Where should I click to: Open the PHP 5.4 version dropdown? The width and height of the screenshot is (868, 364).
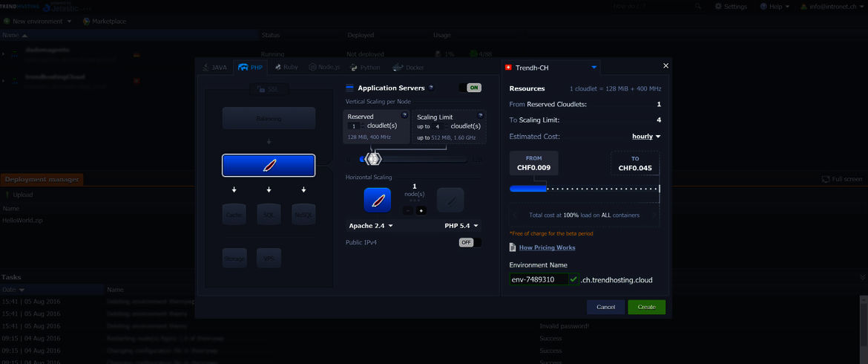(461, 226)
